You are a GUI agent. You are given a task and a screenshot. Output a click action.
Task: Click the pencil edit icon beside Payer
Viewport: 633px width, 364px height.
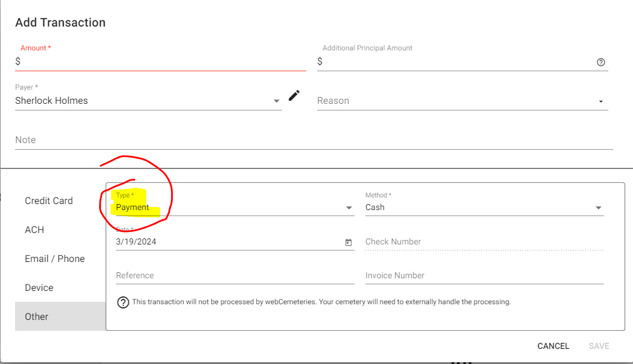[x=294, y=95]
